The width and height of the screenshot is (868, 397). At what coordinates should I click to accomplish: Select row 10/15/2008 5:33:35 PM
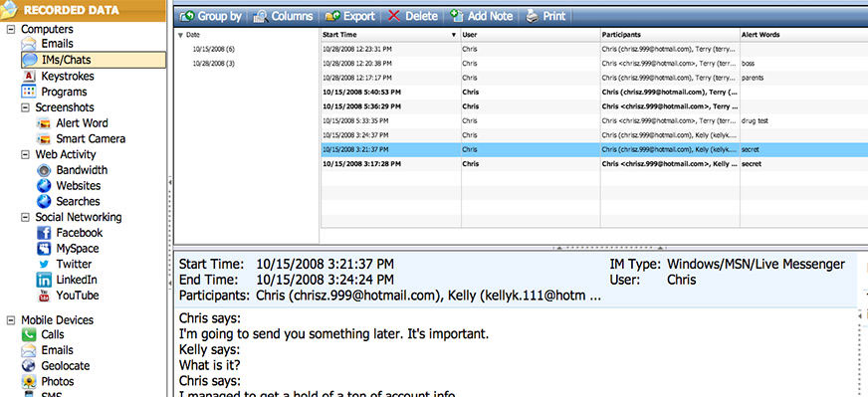(x=594, y=120)
